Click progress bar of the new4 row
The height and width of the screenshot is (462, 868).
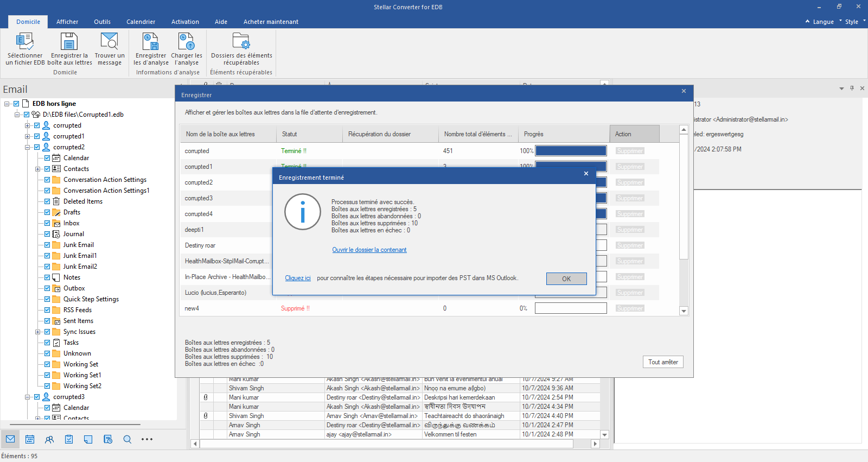tap(571, 308)
